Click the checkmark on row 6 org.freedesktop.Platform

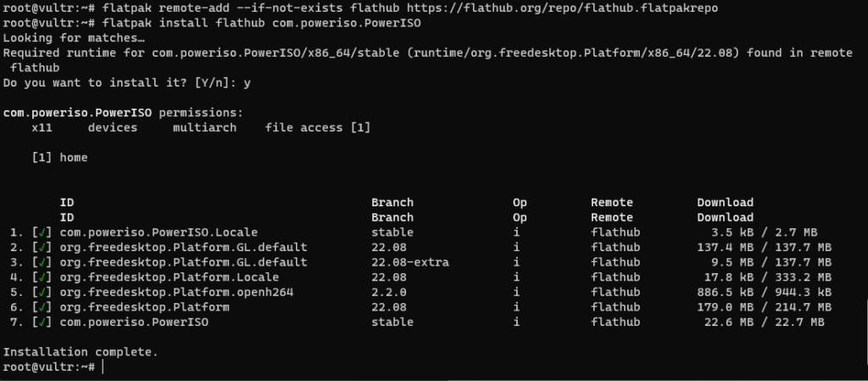(42, 307)
